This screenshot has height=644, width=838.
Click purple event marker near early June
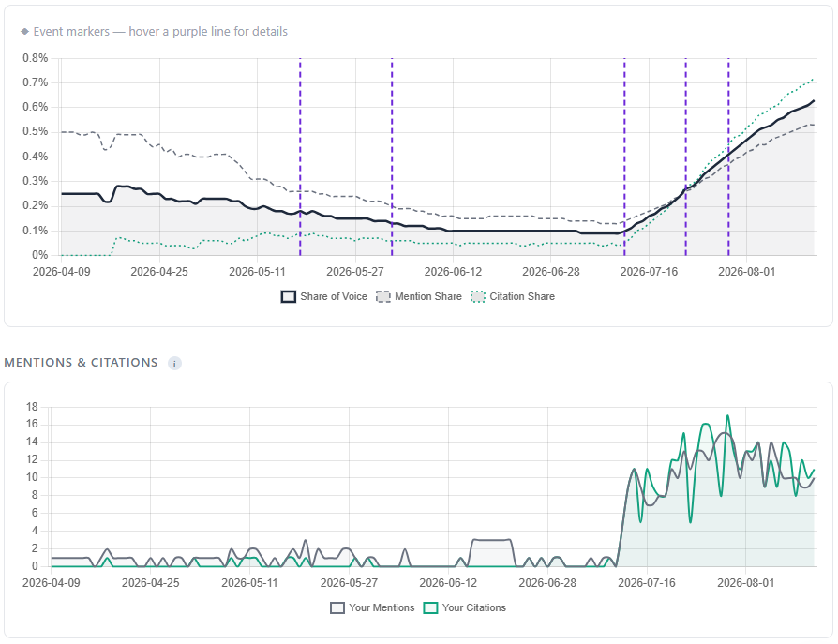392,157
